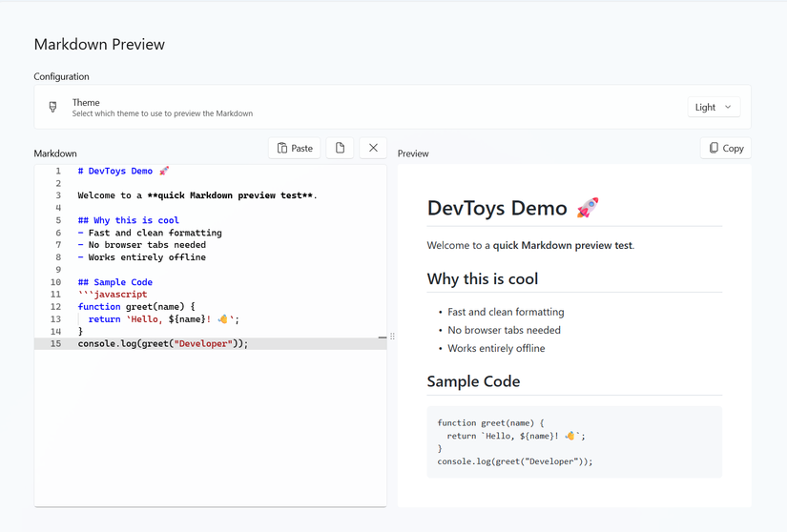Viewport: 787px width, 532px height.
Task: Clear the Markdown editor with the X button
Action: 373,148
